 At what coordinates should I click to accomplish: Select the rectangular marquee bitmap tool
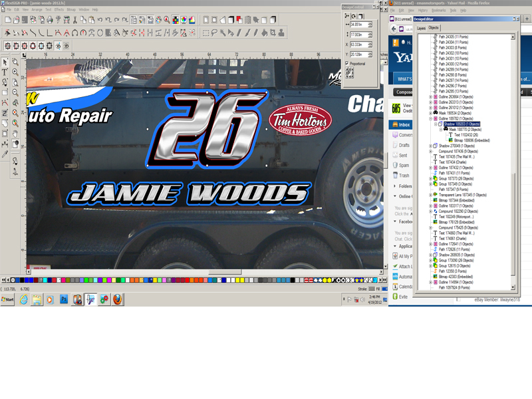[205, 33]
